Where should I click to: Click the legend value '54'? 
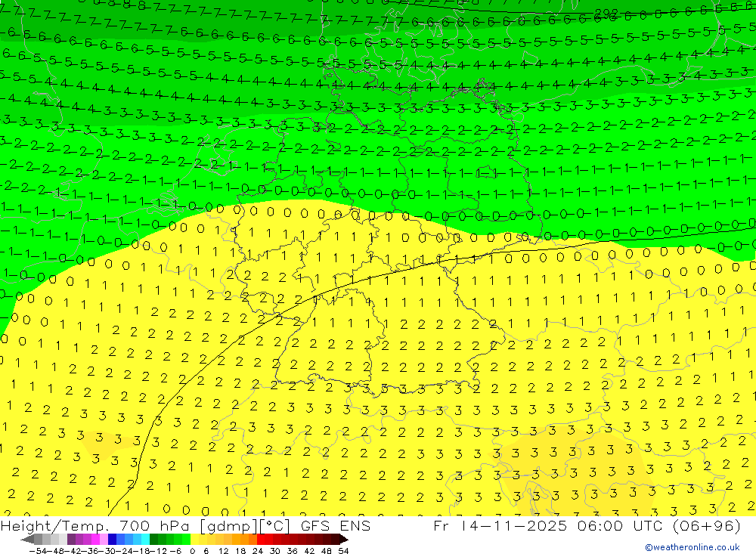(x=343, y=551)
